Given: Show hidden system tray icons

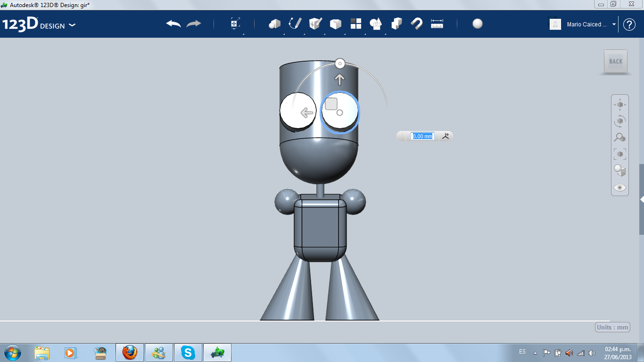Looking at the screenshot, I should click(535, 353).
